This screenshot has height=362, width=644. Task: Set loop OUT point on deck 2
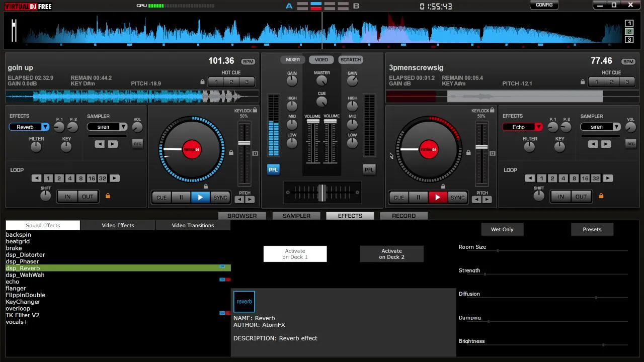[581, 197]
